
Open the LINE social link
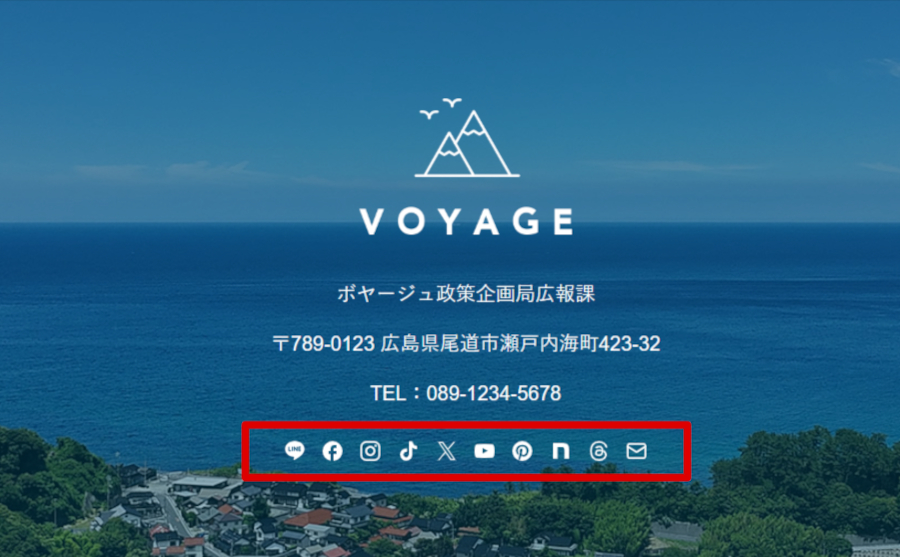coord(294,451)
